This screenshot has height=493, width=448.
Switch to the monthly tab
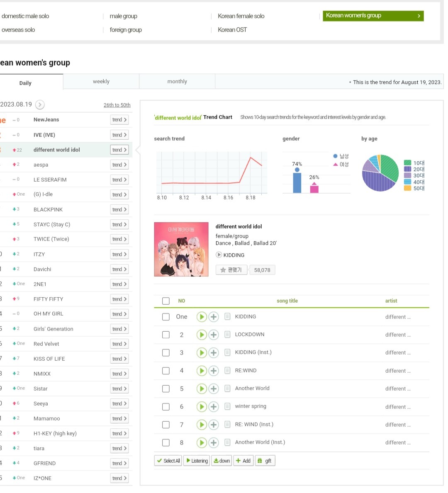(x=177, y=82)
